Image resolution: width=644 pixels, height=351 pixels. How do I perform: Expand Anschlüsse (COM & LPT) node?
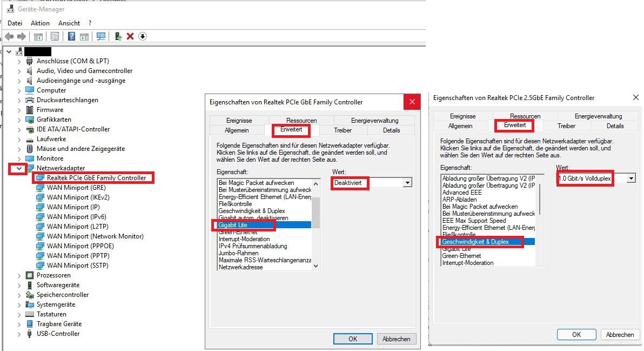click(19, 61)
